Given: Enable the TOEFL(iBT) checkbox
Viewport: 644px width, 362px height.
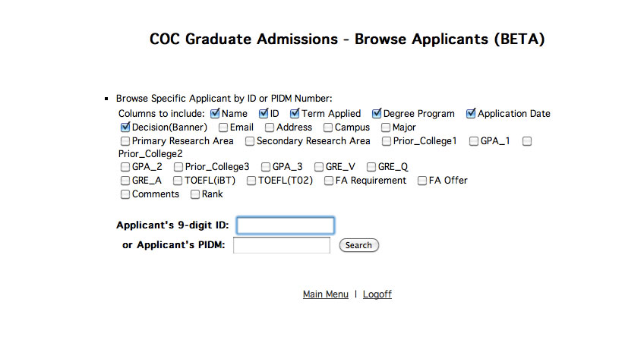Looking at the screenshot, I should (x=178, y=181).
